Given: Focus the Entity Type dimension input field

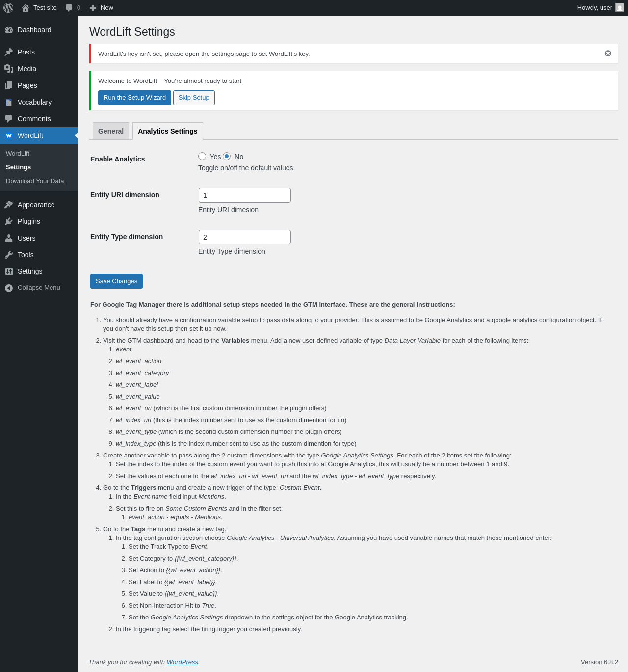Looking at the screenshot, I should tap(245, 237).
